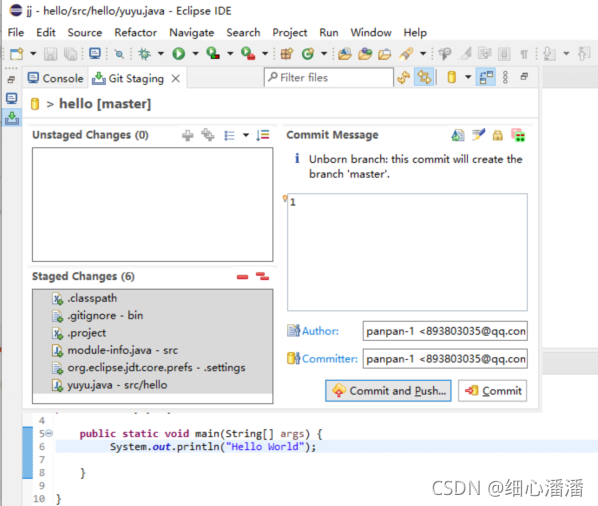Select staged file .gitignore - bin
Image resolution: width=598 pixels, height=506 pixels.
[x=153, y=315]
